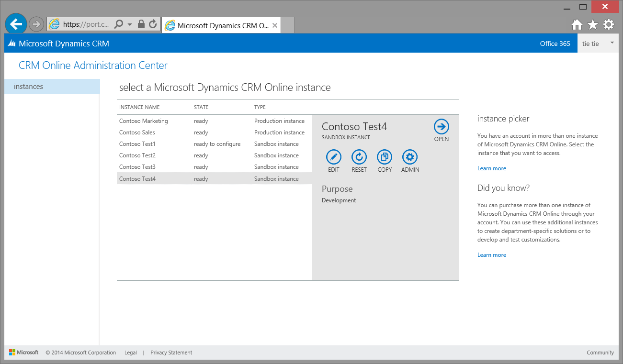Open the Contoso Test4 instance
Viewport: 623px width, 364px height.
[441, 127]
